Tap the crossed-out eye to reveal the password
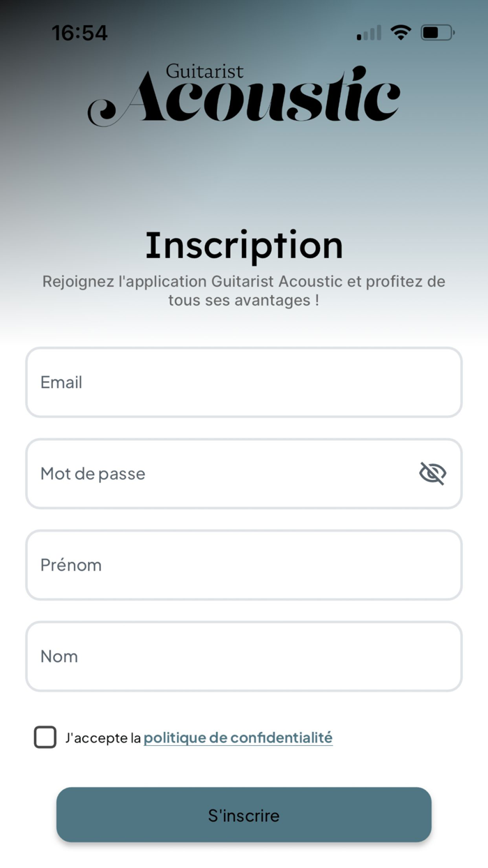This screenshot has width=488, height=868. 432,473
